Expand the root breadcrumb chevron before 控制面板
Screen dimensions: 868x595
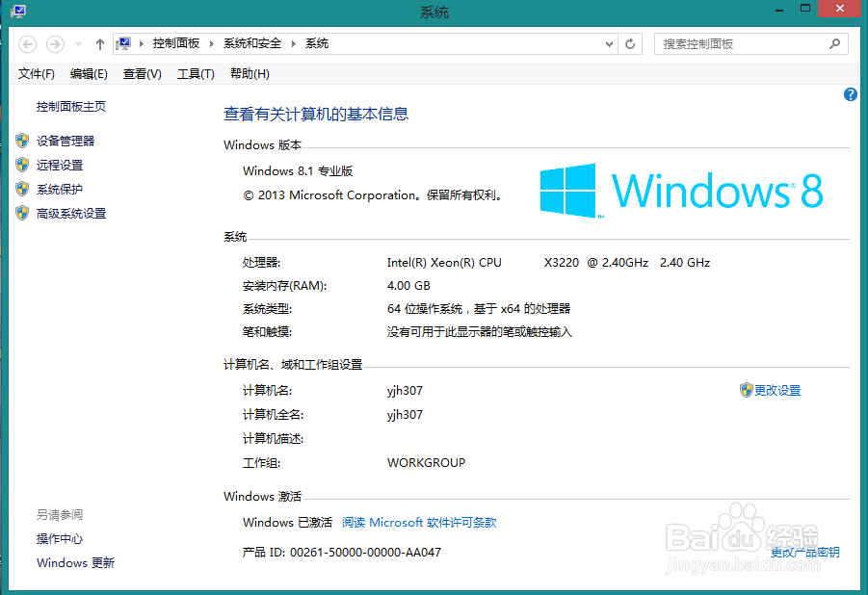coord(142,43)
